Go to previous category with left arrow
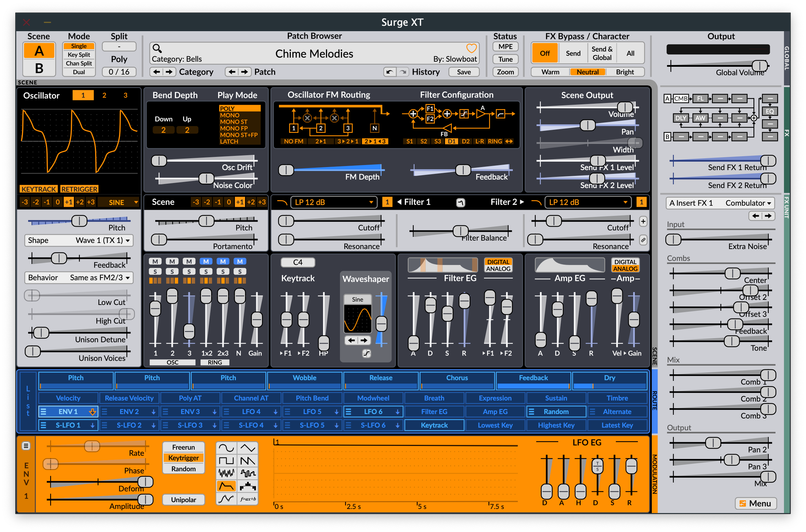The height and width of the screenshot is (532, 806). pyautogui.click(x=157, y=72)
